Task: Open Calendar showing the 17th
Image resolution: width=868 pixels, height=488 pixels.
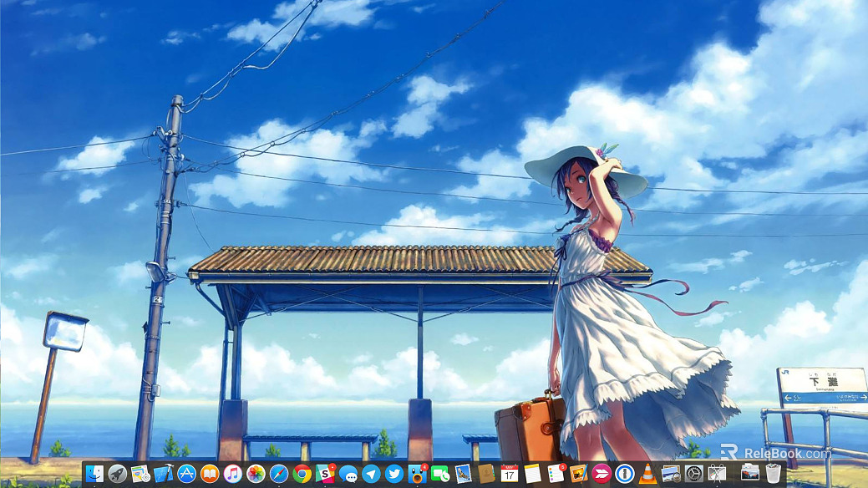Action: [510, 474]
